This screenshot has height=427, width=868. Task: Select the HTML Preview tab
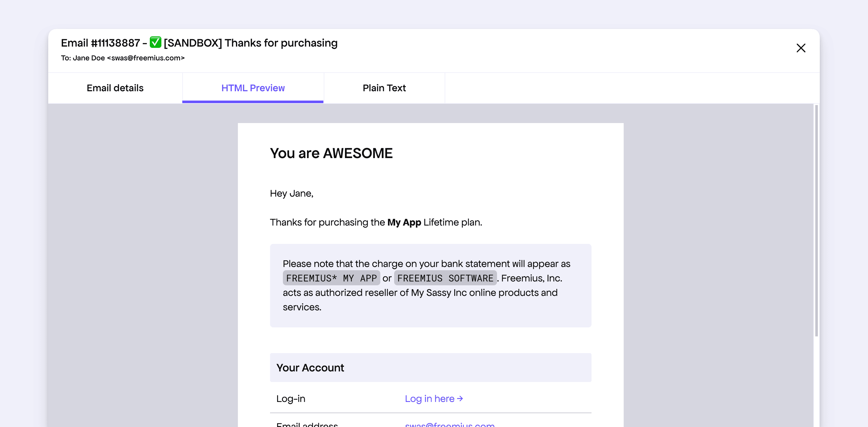(253, 88)
